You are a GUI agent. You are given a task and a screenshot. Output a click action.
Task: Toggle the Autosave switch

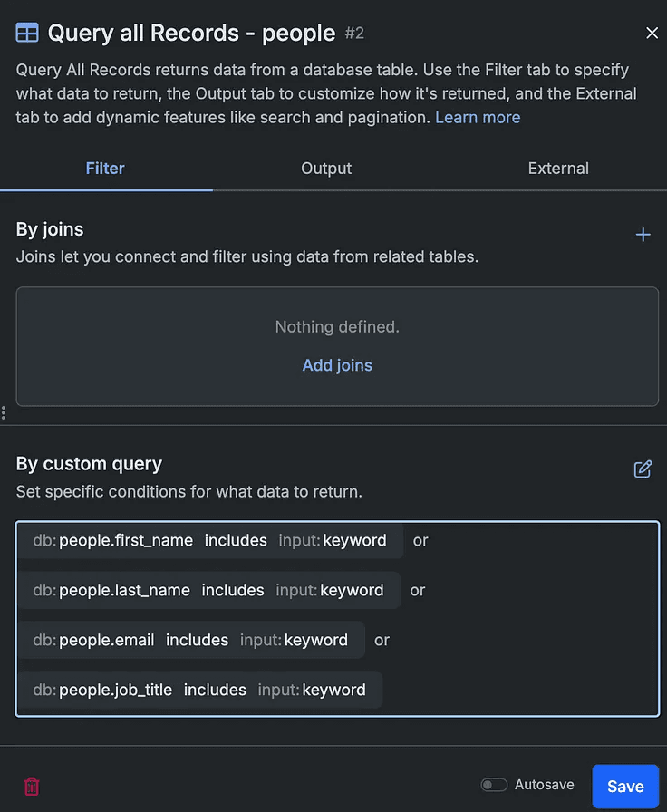pyautogui.click(x=494, y=785)
